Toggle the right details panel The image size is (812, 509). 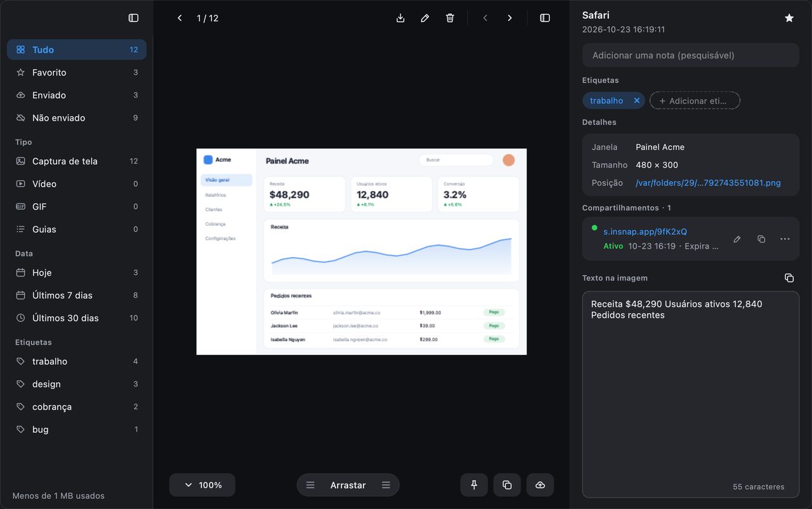tap(545, 18)
